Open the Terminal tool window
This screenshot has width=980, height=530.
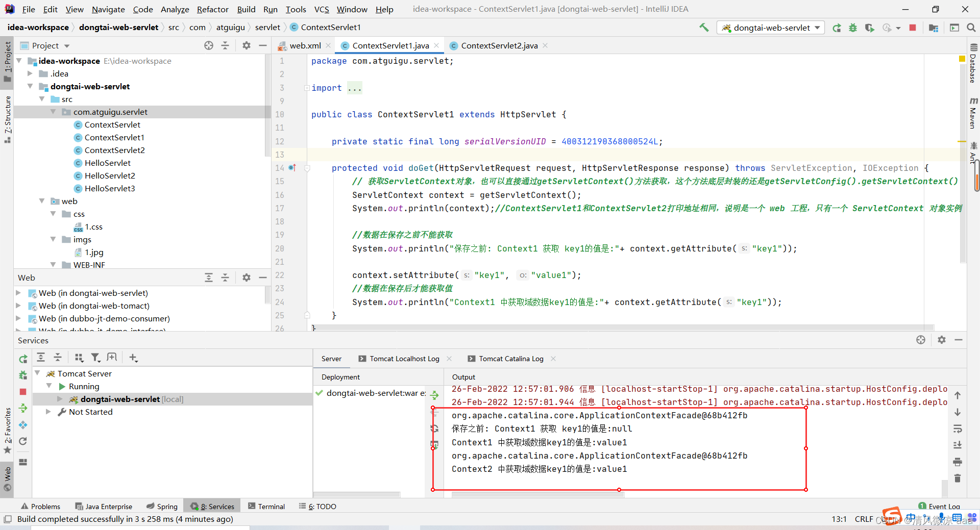(x=266, y=507)
